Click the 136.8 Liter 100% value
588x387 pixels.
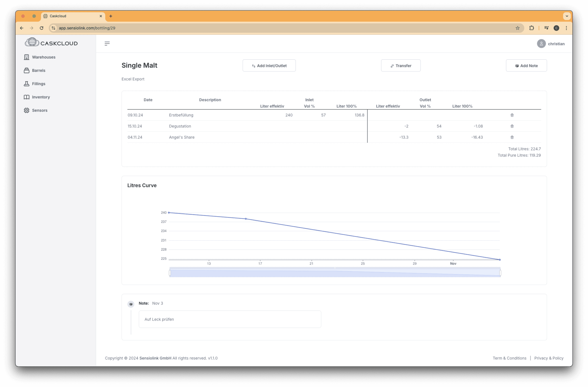[359, 115]
